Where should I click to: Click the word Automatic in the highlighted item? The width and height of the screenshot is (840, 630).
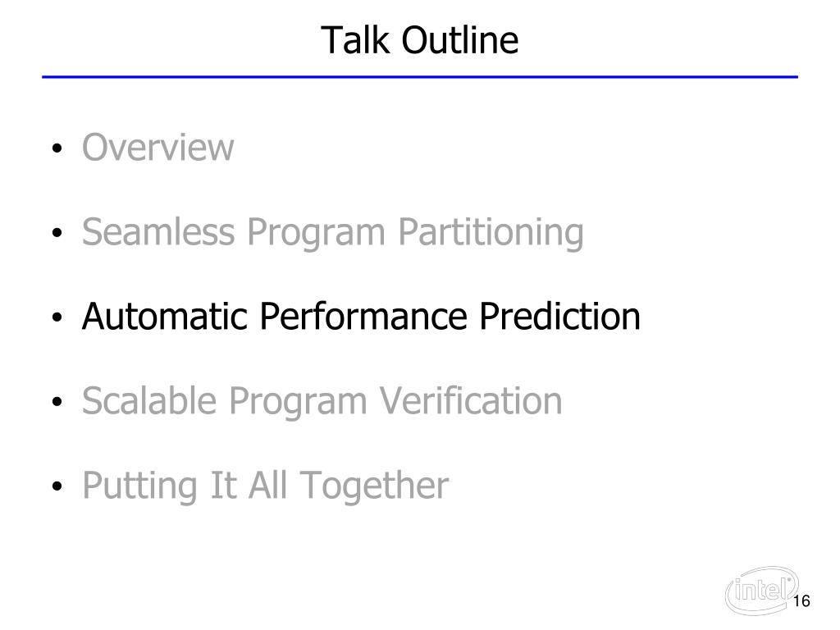(165, 316)
